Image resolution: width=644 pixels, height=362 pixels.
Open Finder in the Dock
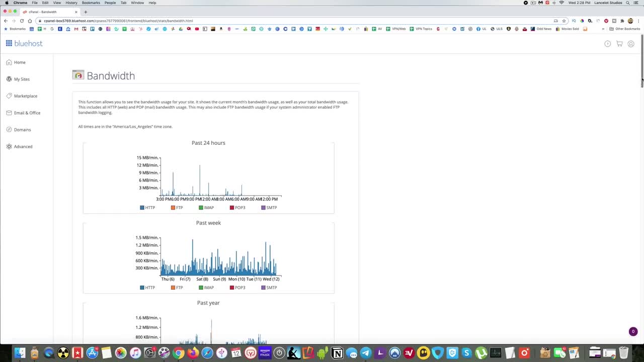[20, 353]
